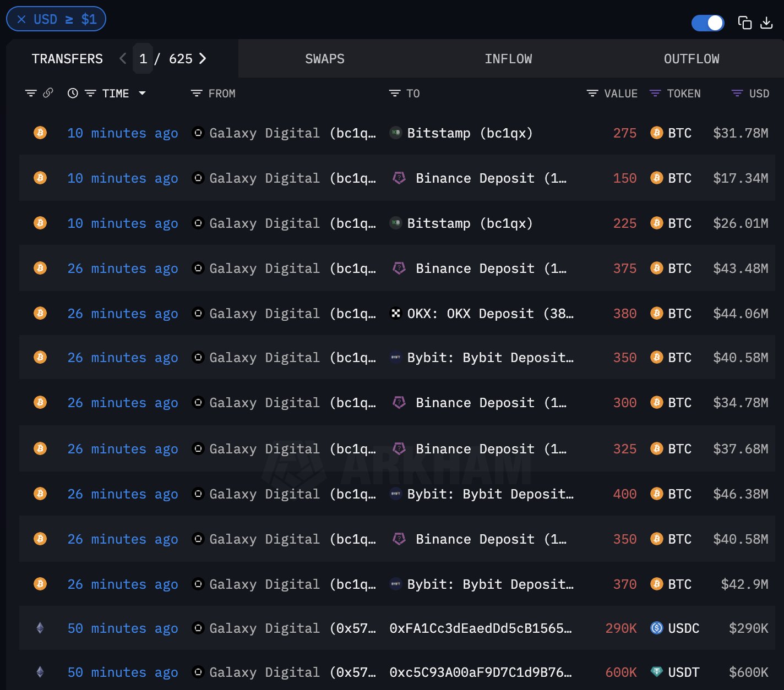Click Bitcoin chain icon in 400 BTC row
The height and width of the screenshot is (690, 784).
pyautogui.click(x=40, y=494)
